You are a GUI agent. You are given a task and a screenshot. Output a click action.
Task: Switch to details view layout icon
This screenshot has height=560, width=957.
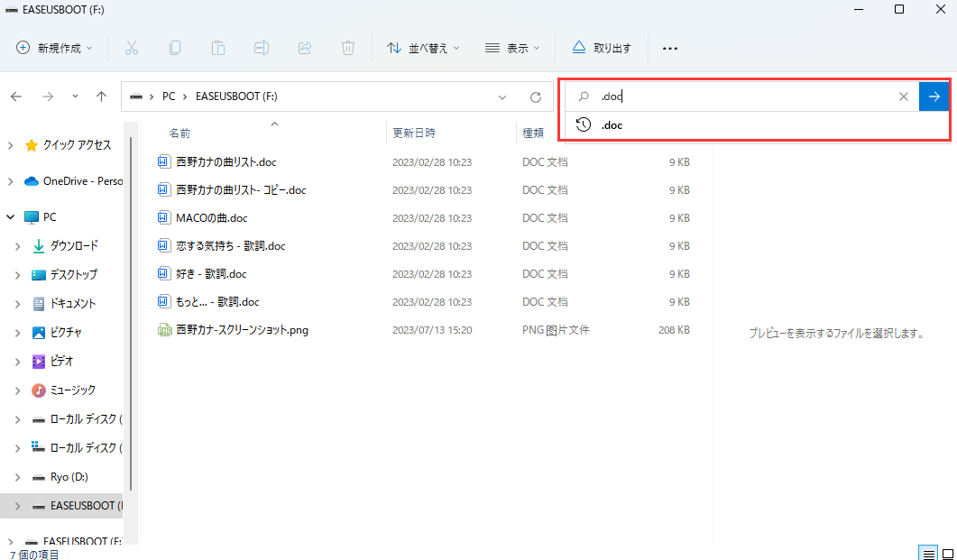click(x=926, y=553)
